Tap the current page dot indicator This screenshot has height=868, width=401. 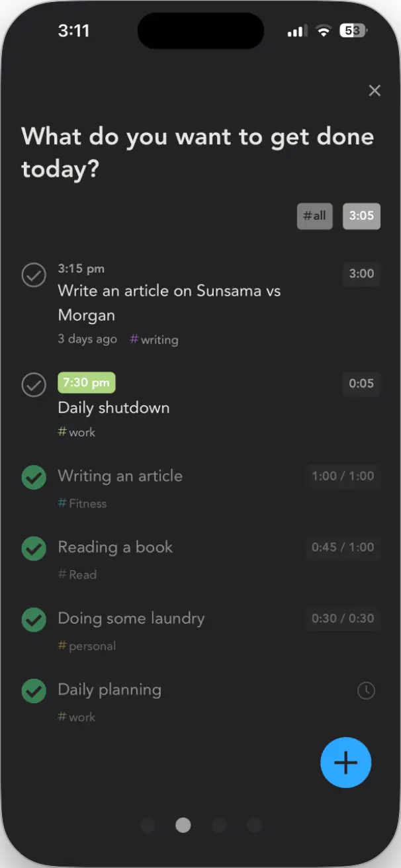pos(183,826)
